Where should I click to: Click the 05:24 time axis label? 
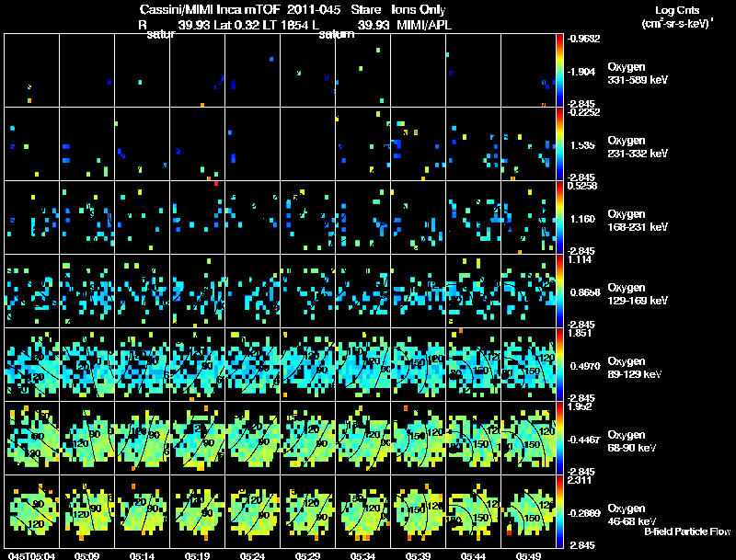pos(252,556)
